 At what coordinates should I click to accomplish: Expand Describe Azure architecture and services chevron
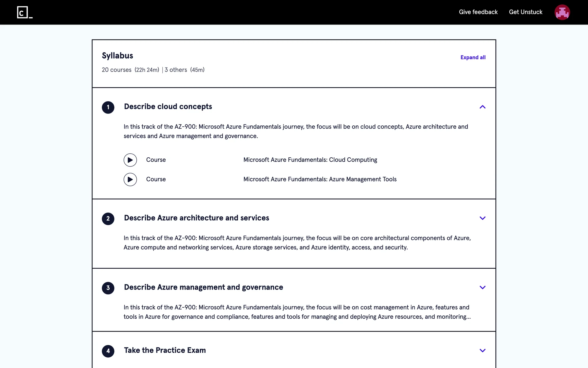click(x=482, y=218)
